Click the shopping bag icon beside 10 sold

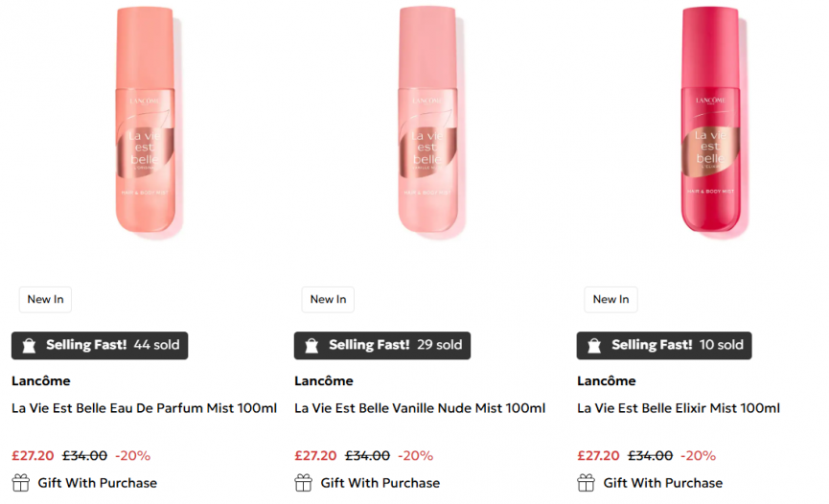[x=594, y=346]
